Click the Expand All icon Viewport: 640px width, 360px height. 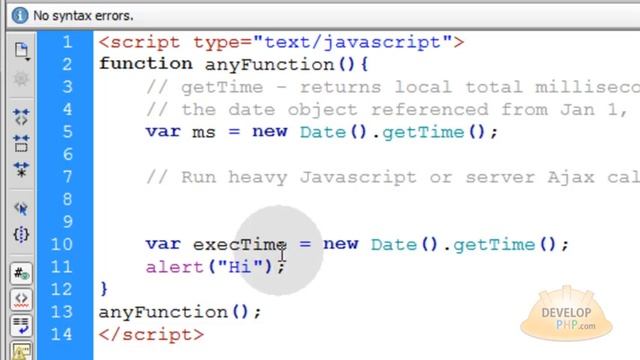click(x=21, y=169)
